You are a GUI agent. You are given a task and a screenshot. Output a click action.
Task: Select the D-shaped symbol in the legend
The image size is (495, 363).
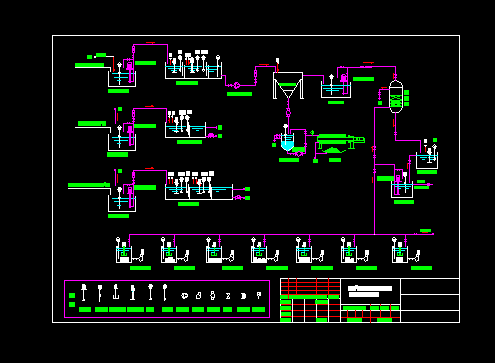pyautogui.click(x=243, y=296)
